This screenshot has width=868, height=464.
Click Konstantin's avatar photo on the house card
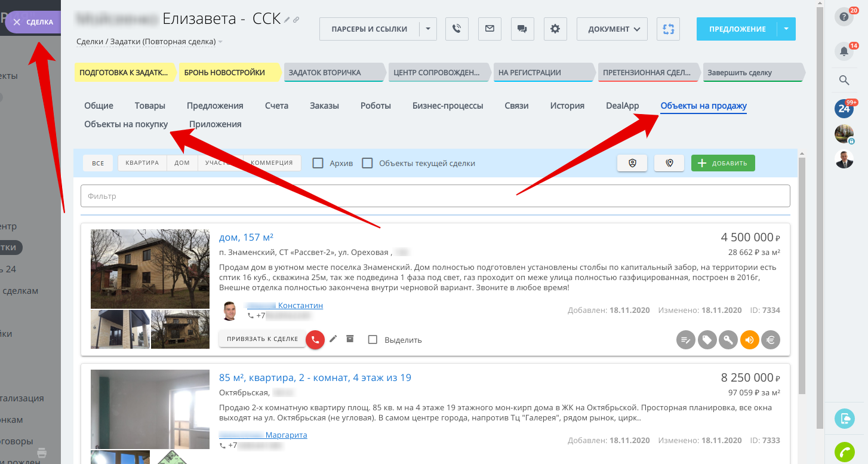point(230,311)
